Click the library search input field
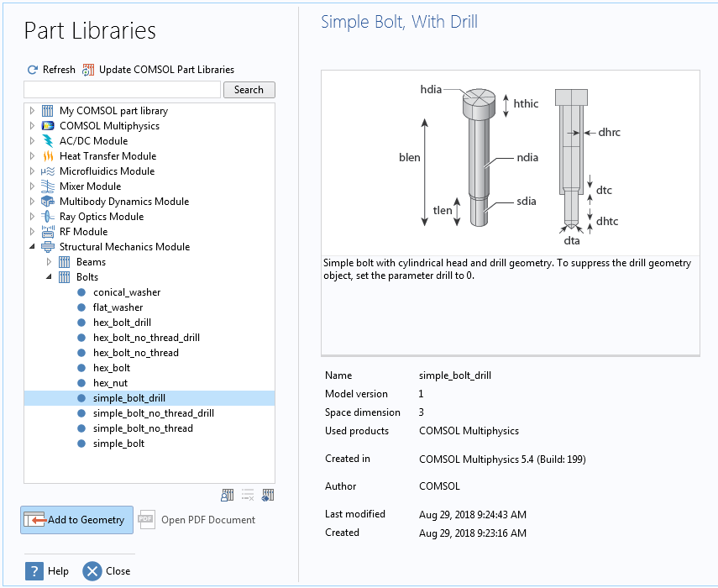This screenshot has width=718, height=588. coord(123,90)
